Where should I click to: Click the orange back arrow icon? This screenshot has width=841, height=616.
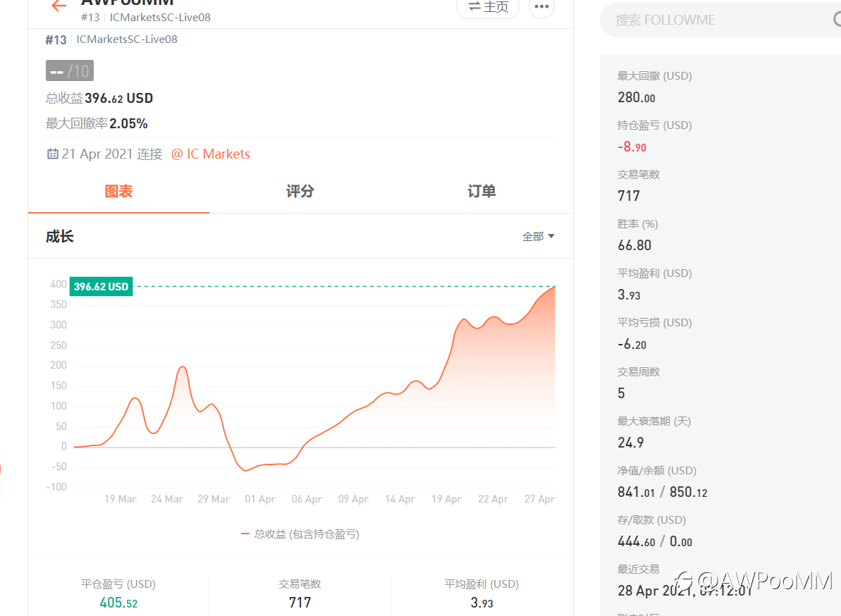(x=59, y=6)
